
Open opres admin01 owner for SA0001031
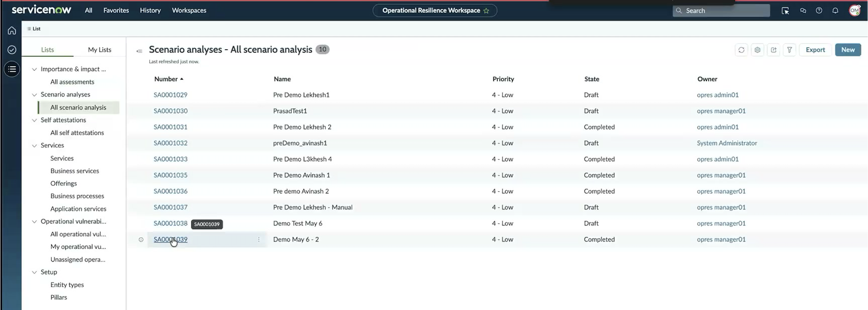[717, 127]
